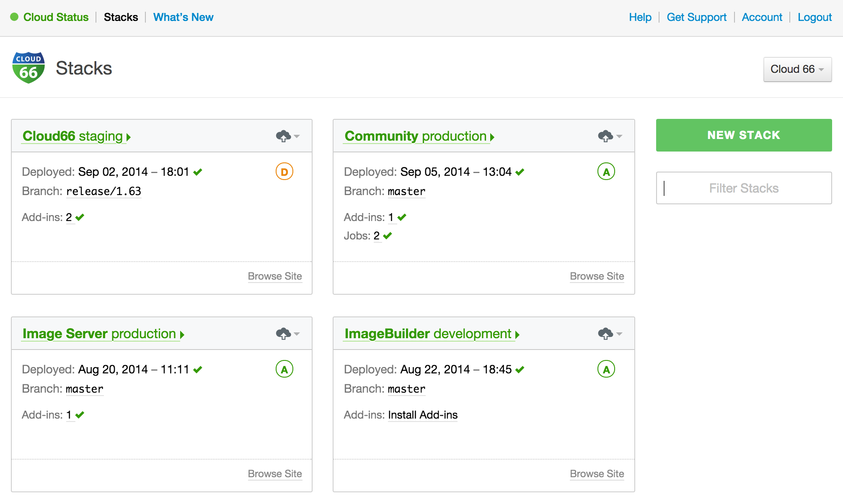Open Account settings
The height and width of the screenshot is (504, 843).
coord(762,17)
